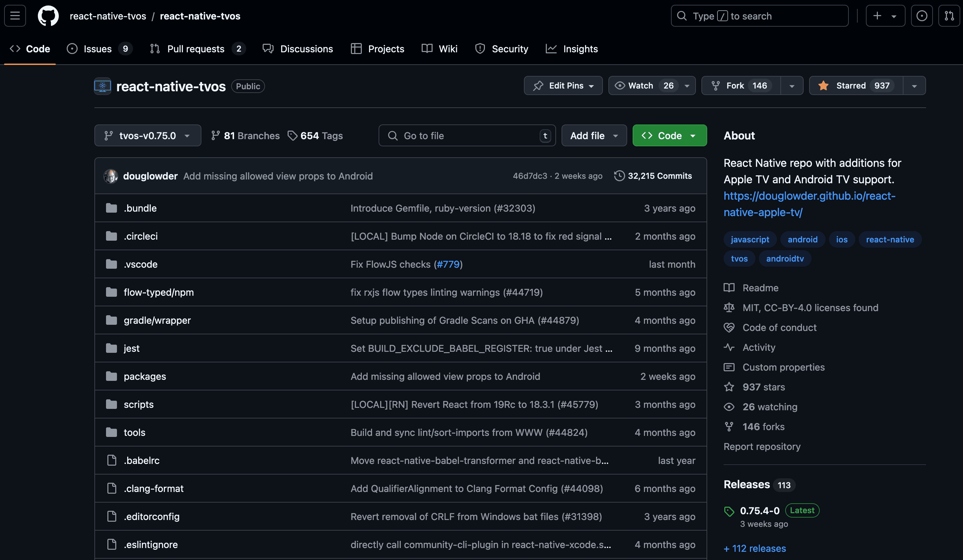This screenshot has height=560, width=963.
Task: Open the Projects tab
Action: pyautogui.click(x=377, y=49)
